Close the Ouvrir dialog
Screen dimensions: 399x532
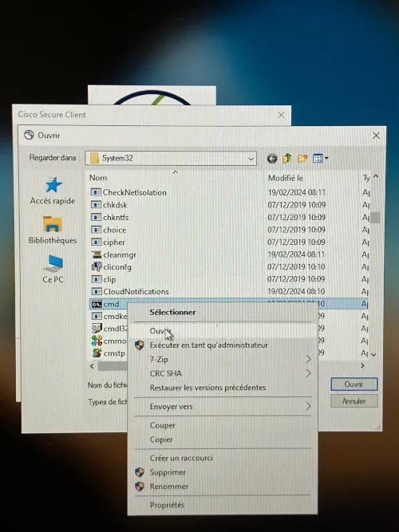376,136
